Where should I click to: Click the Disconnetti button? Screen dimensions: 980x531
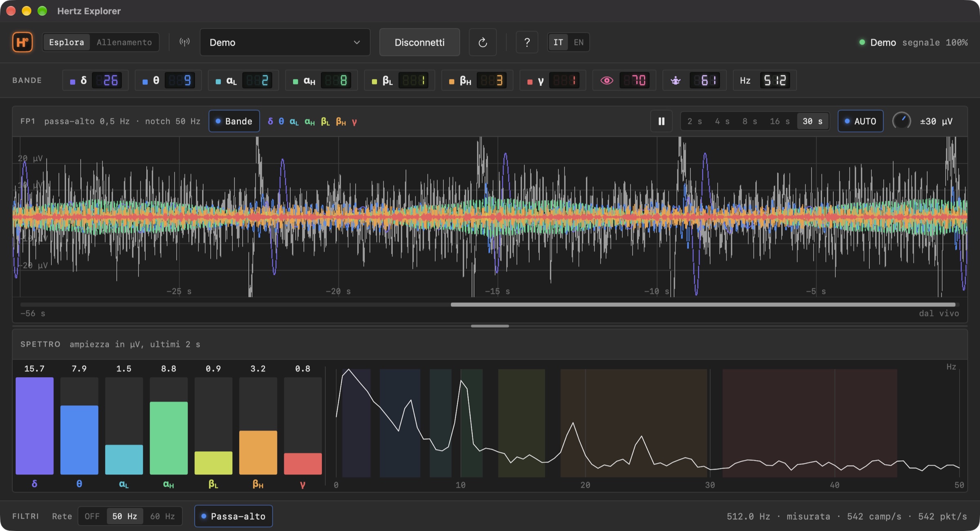419,42
